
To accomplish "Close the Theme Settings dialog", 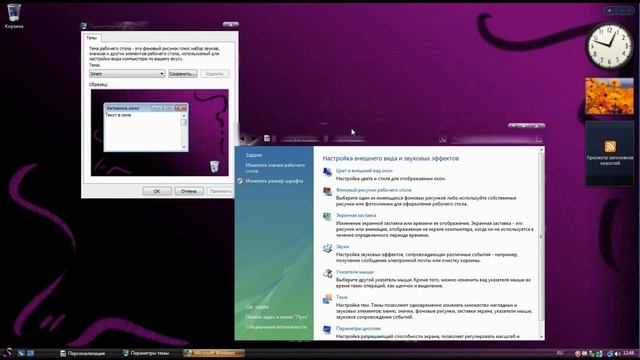I will pos(231,24).
